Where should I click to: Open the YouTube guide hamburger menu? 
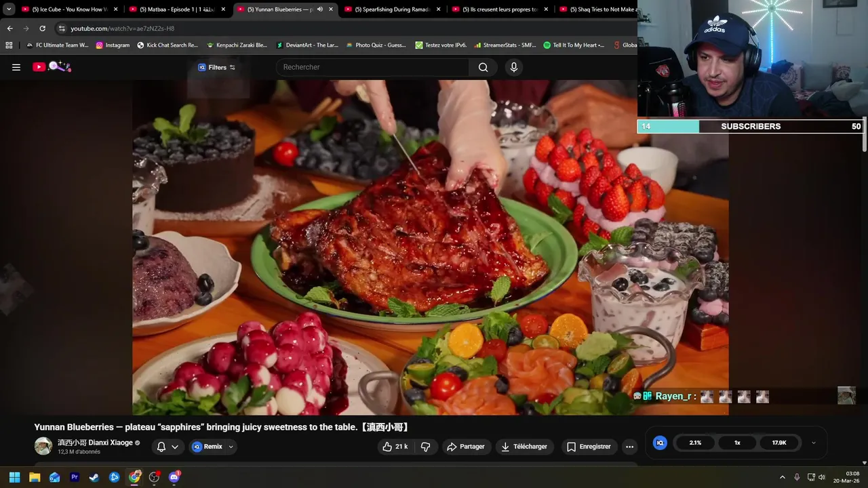coord(16,67)
